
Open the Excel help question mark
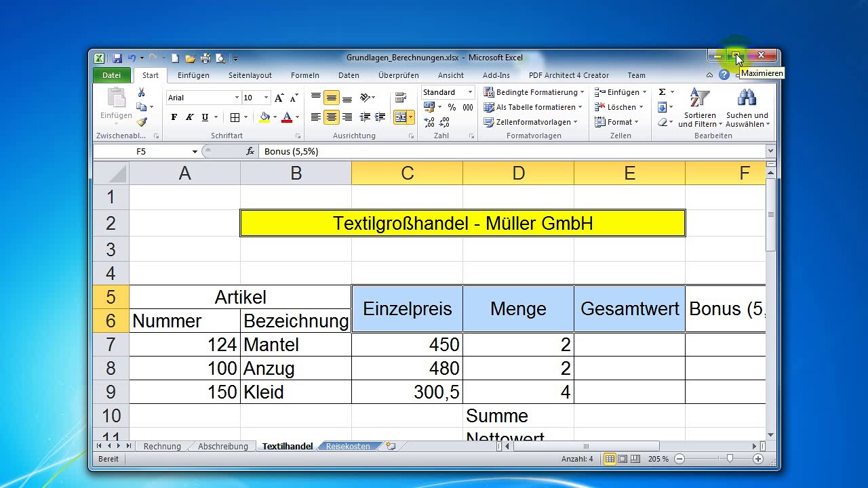point(724,75)
